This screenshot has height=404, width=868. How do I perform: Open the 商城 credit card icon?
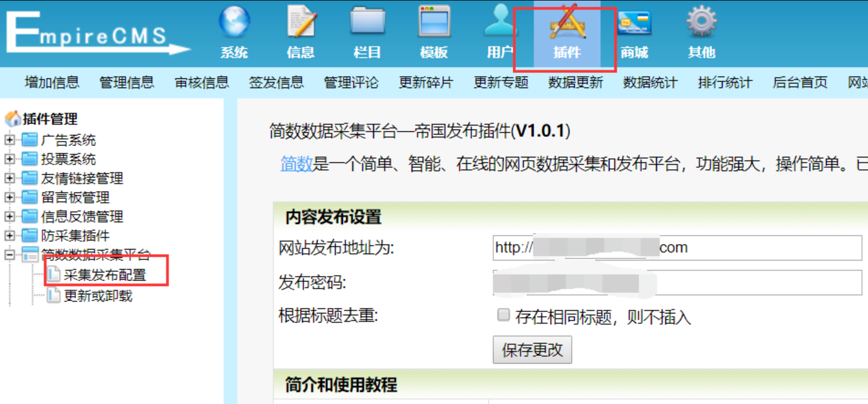634,23
